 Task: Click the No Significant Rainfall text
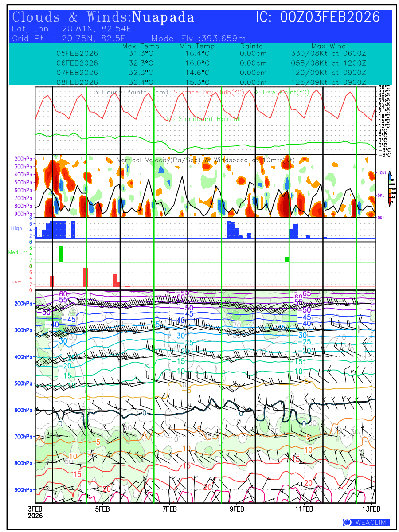pyautogui.click(x=203, y=119)
